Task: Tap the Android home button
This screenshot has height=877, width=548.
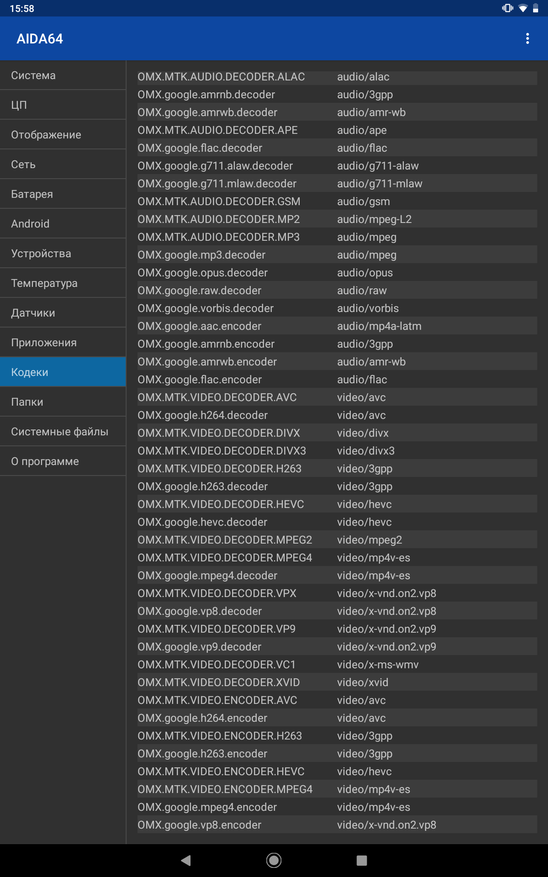Action: click(274, 860)
